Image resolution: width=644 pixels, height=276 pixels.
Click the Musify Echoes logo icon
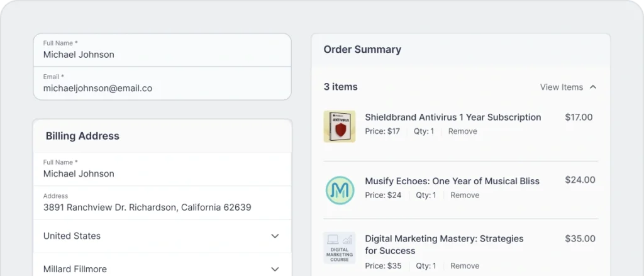340,190
